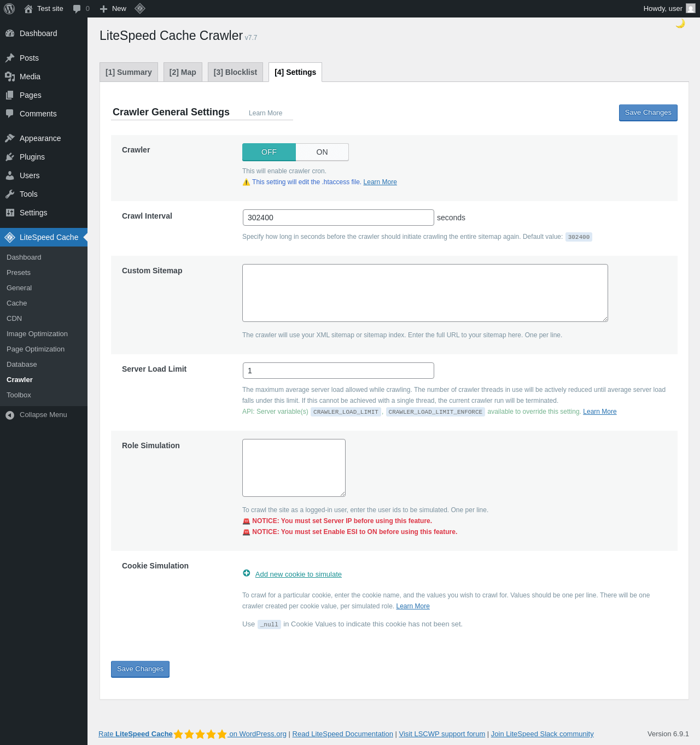Click the top Save Changes button
This screenshot has width=700, height=745.
(x=648, y=113)
